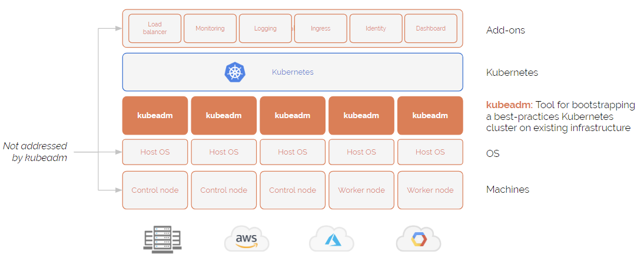Screen dimensions: 644x258
Task: Open the Dashboard add-on box
Action: pos(430,28)
